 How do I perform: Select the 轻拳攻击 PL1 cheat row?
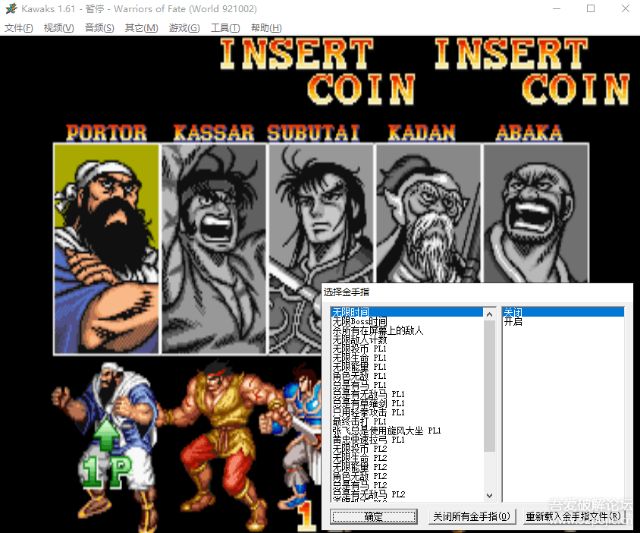407,412
